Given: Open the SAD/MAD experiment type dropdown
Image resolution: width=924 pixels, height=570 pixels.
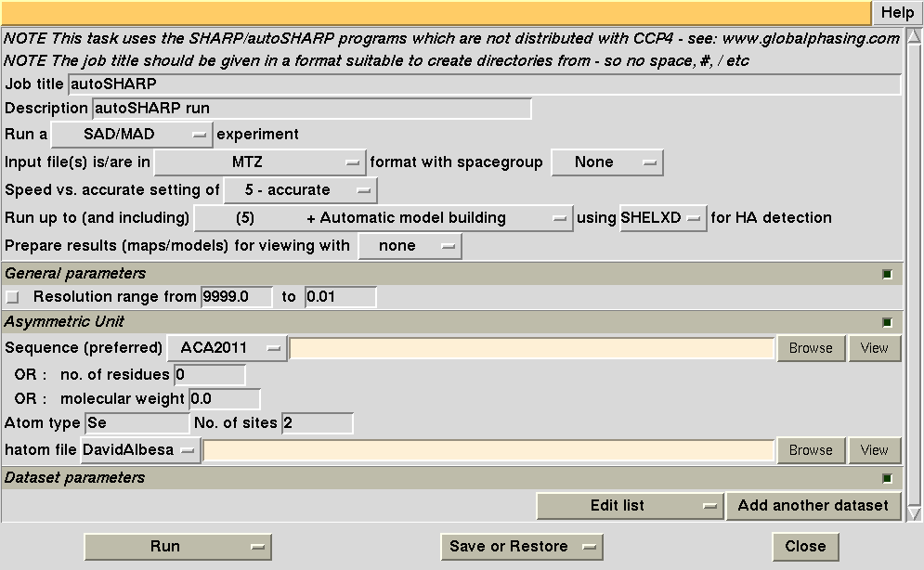Looking at the screenshot, I should click(x=132, y=135).
